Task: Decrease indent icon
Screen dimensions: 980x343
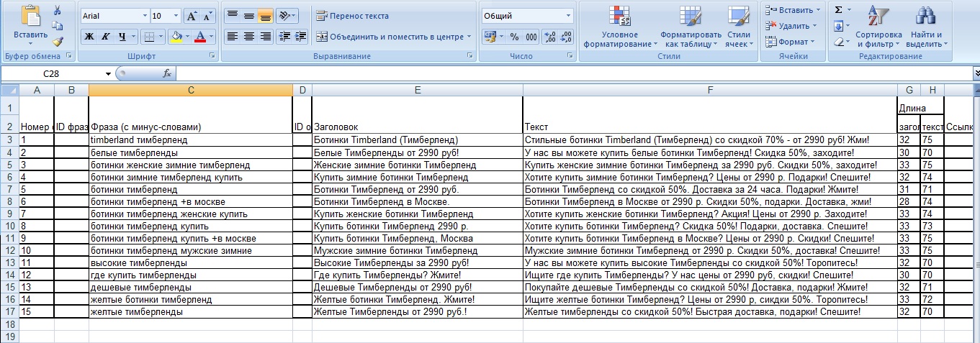Action: (284, 37)
